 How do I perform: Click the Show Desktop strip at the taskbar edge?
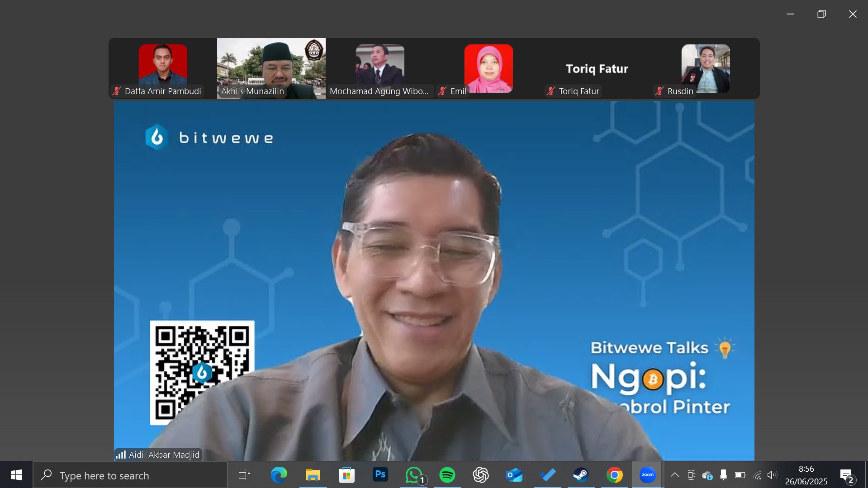(866, 475)
